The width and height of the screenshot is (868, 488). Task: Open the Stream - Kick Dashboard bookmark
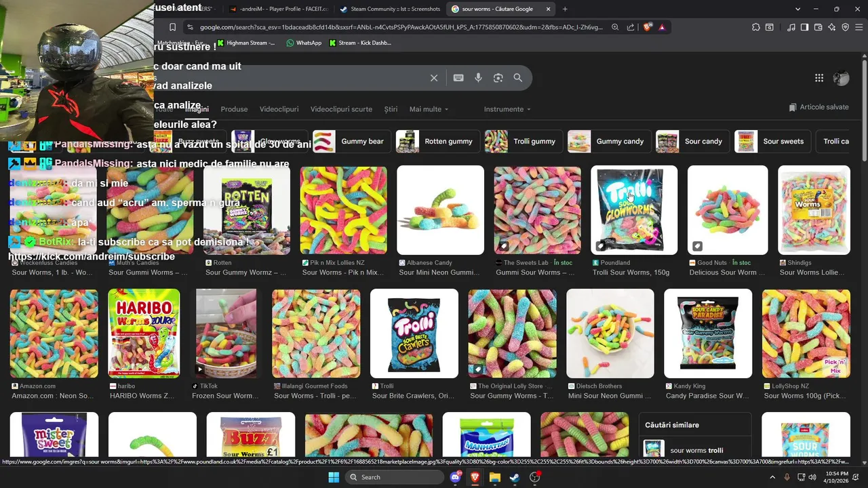tap(360, 43)
